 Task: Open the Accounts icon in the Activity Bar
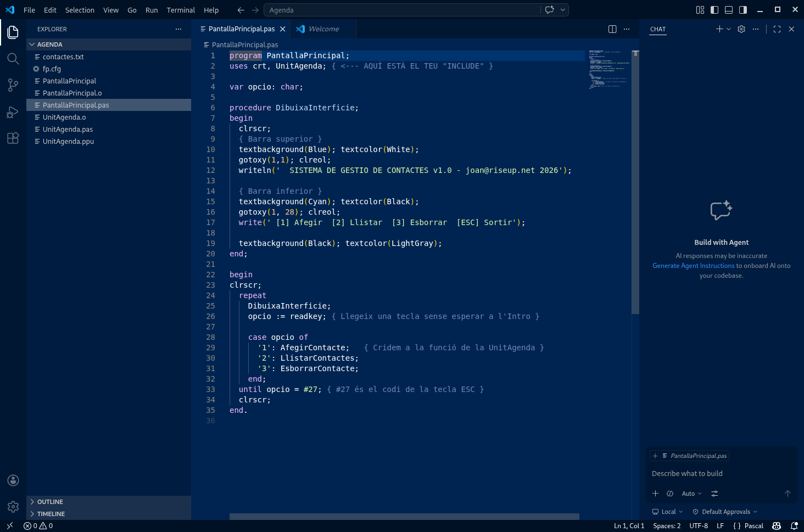click(x=13, y=480)
